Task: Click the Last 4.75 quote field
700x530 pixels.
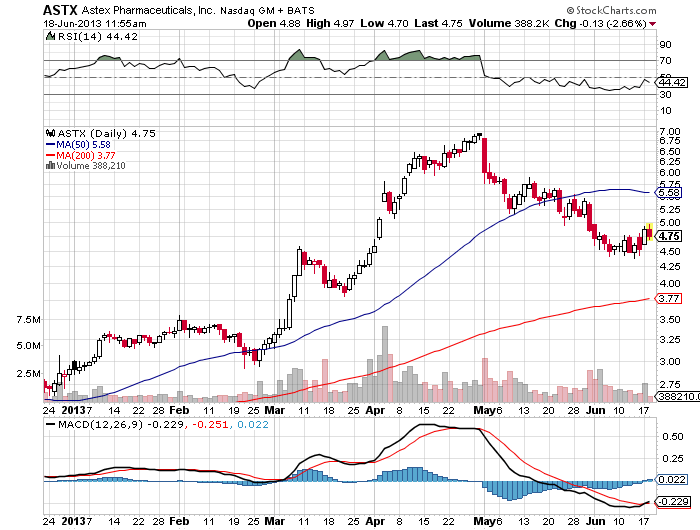Action: coord(438,24)
